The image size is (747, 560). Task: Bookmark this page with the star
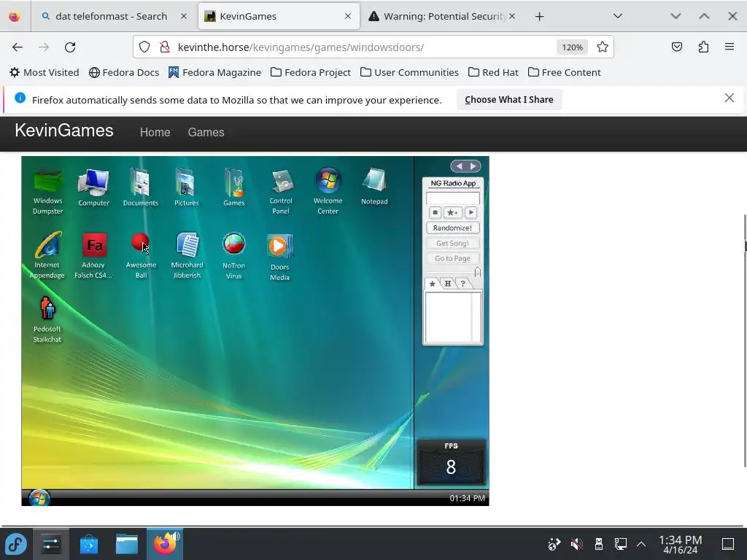(602, 47)
